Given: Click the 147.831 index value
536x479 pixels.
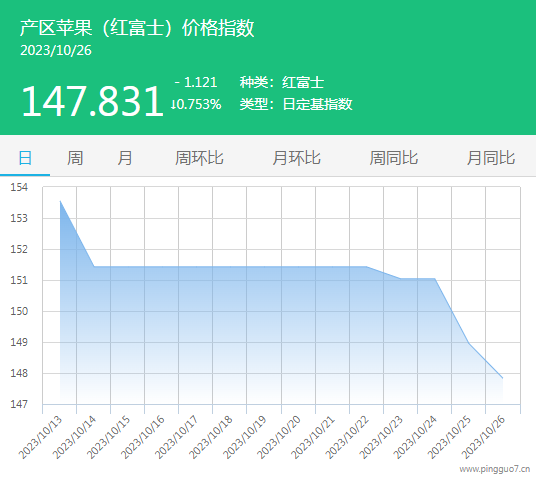Looking at the screenshot, I should [x=92, y=101].
